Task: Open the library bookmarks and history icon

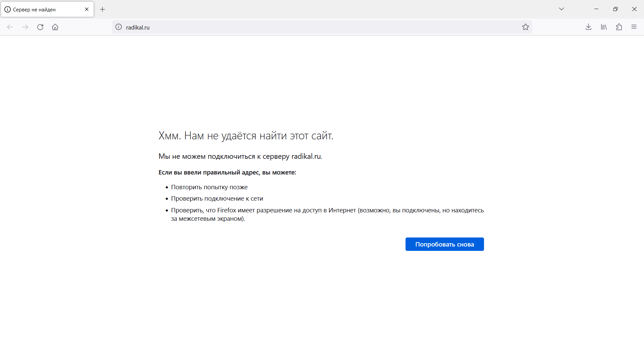Action: [604, 27]
